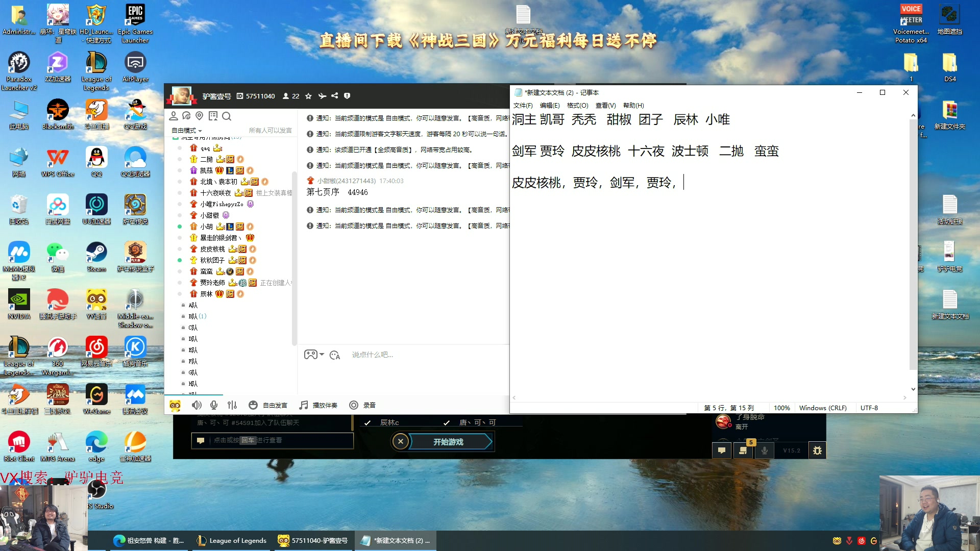Open the search icon above channel list
The image size is (980, 551).
click(x=227, y=116)
